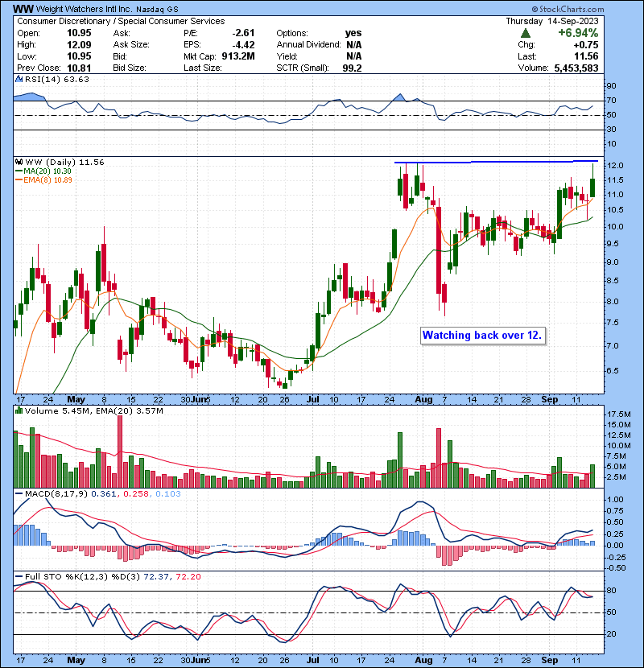Click the Volume 5.45M, EMA(20) 3.57M label
The height and width of the screenshot is (668, 644).
pos(93,410)
